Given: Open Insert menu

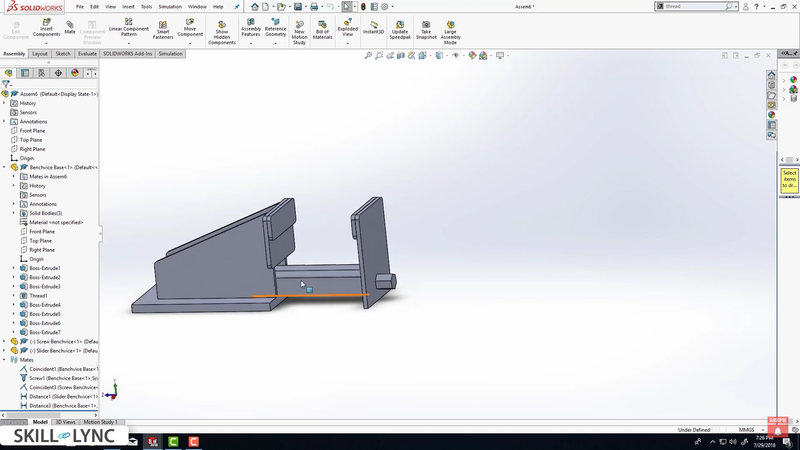Looking at the screenshot, I should pos(128,7).
